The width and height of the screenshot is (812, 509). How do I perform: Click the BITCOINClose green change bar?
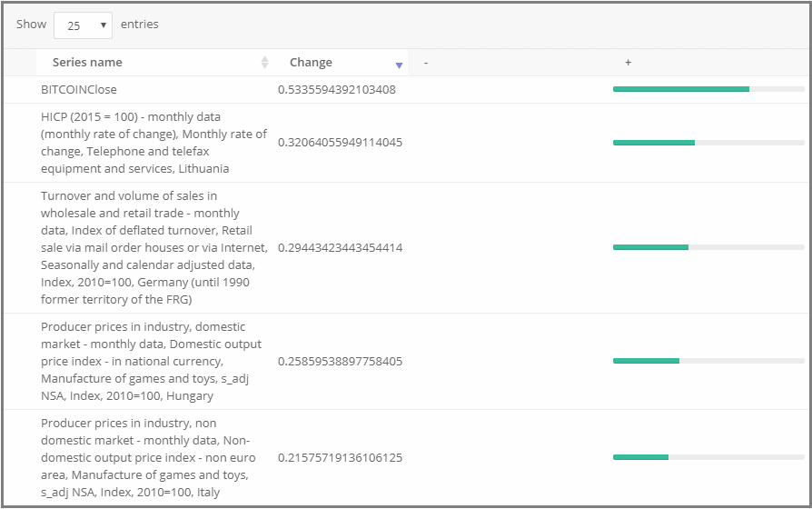[x=680, y=89]
